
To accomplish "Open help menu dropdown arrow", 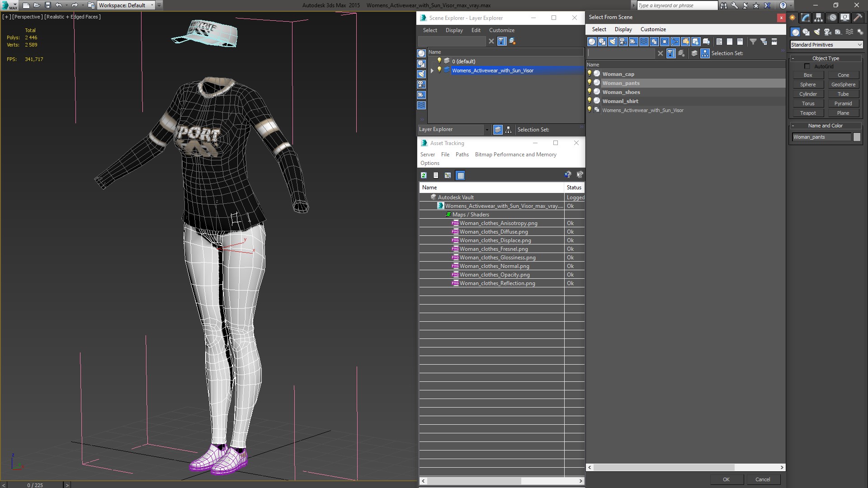I will 790,5.
